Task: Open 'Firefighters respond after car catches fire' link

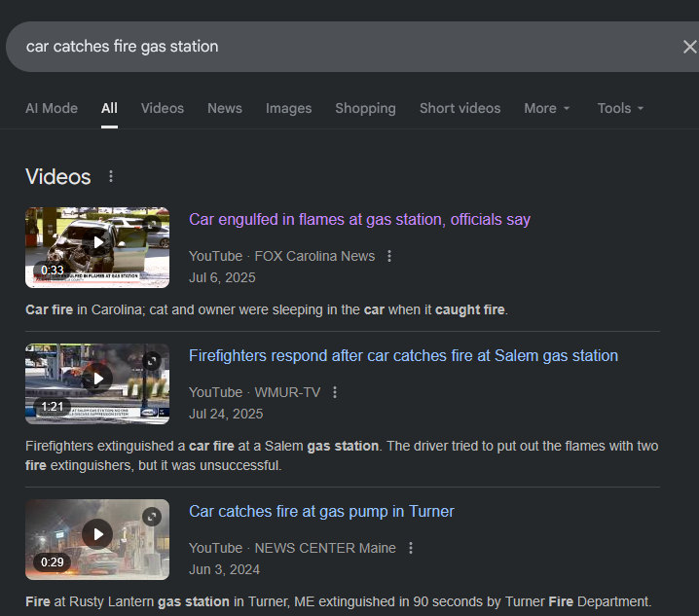Action: click(x=403, y=356)
